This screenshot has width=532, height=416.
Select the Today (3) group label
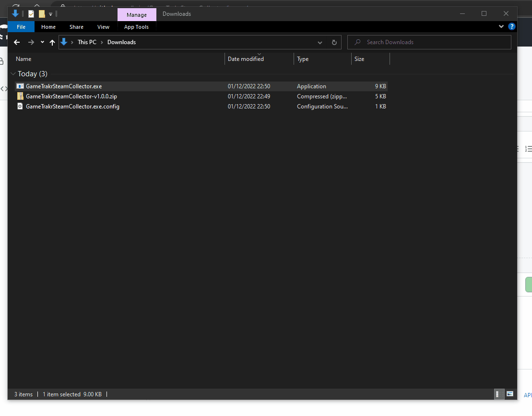coord(33,73)
